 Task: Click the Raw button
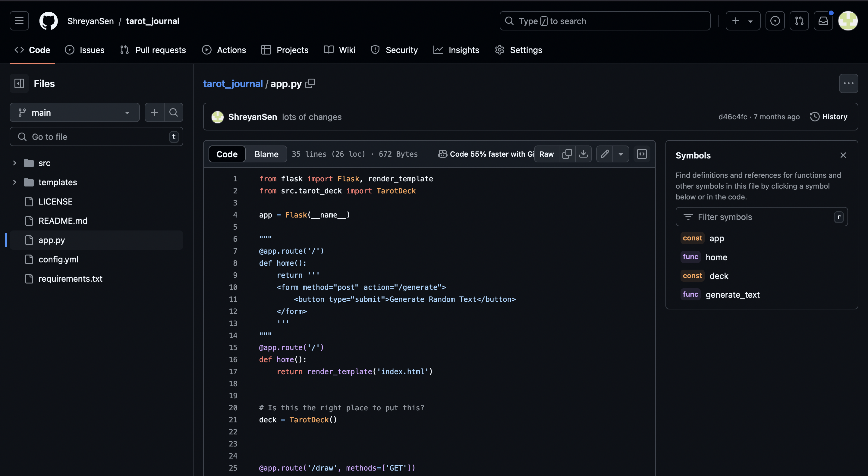coord(546,154)
